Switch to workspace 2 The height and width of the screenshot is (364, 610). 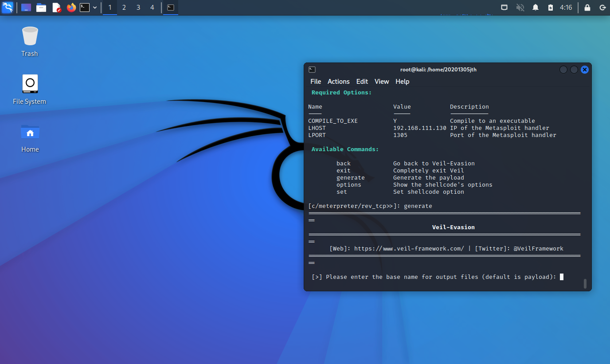pyautogui.click(x=124, y=8)
